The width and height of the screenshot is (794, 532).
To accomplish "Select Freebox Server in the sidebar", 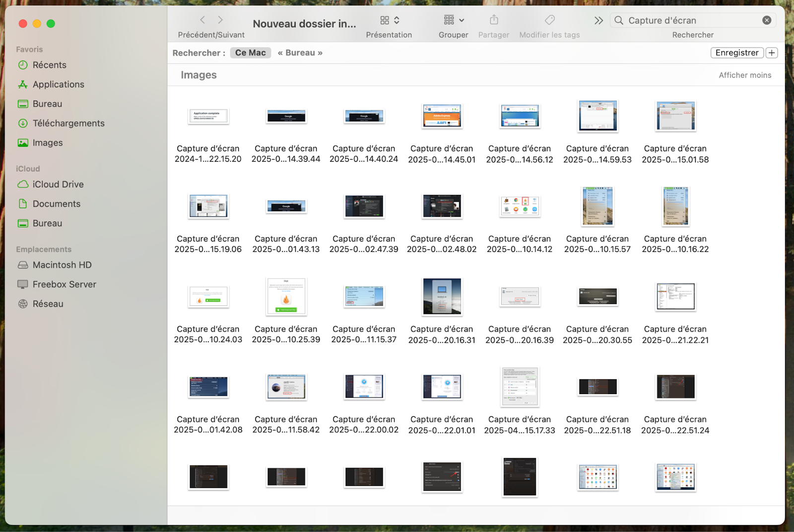I will click(x=64, y=284).
